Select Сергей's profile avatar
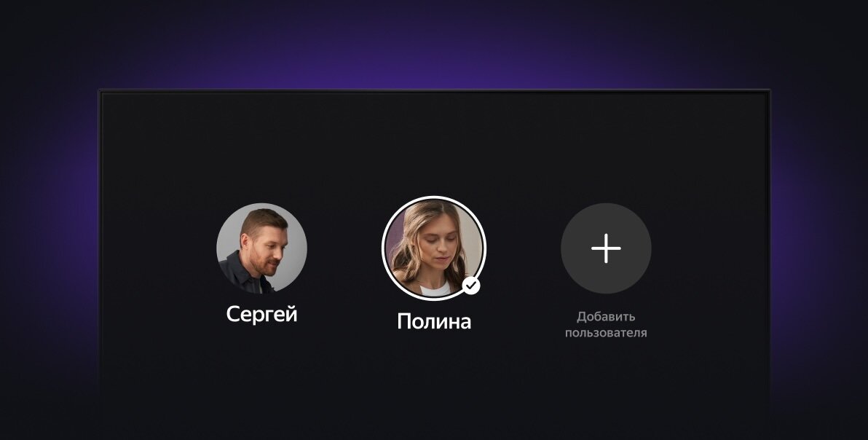The width and height of the screenshot is (868, 440). click(262, 248)
